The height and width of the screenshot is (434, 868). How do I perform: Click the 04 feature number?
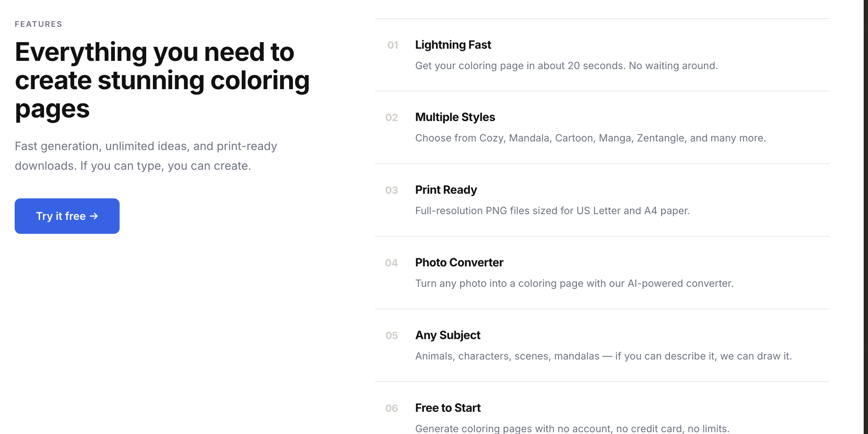point(391,263)
